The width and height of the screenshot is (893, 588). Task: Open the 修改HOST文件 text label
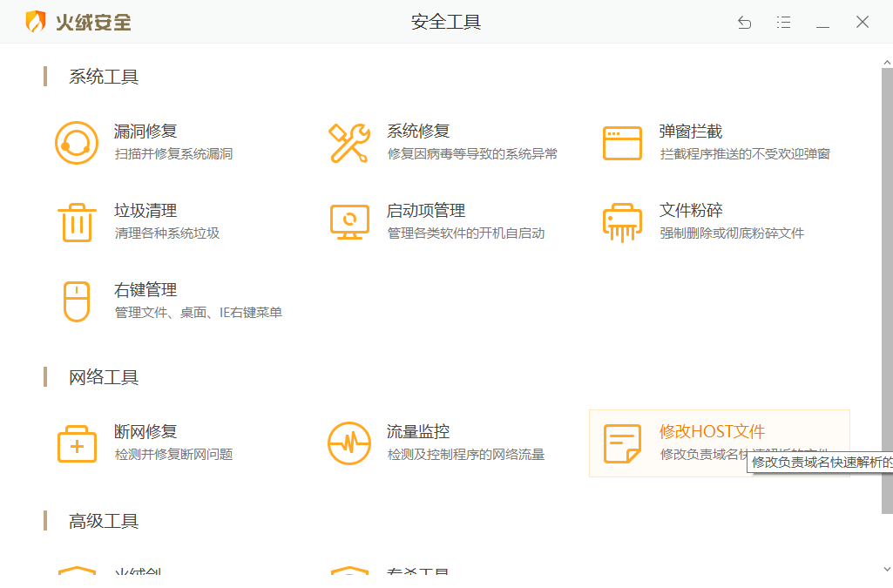pos(712,432)
